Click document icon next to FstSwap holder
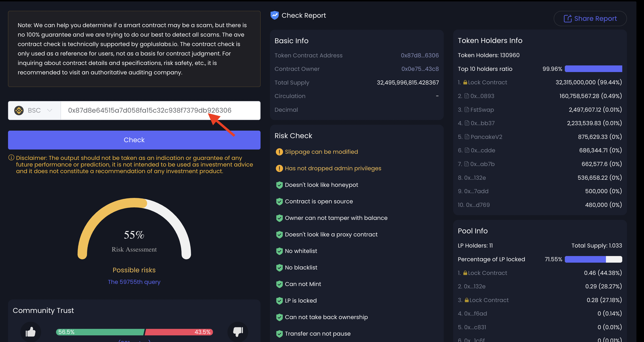644x342 pixels. pyautogui.click(x=466, y=110)
